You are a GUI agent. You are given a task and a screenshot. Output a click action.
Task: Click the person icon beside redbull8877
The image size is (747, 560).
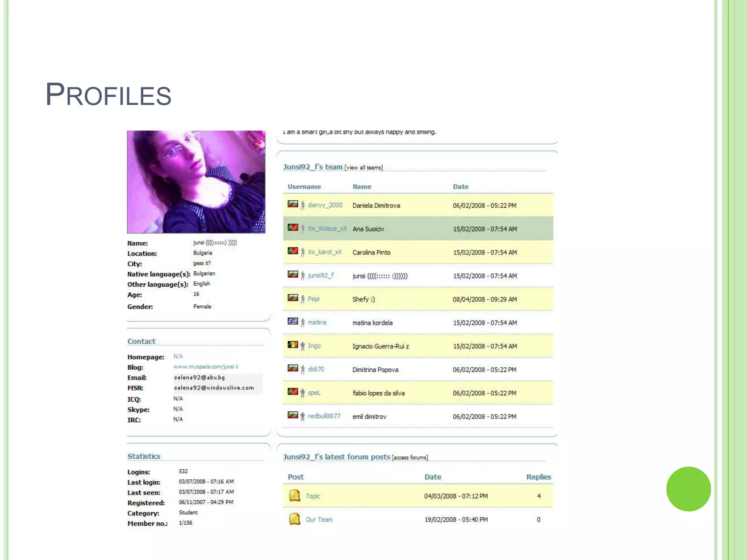pos(302,416)
